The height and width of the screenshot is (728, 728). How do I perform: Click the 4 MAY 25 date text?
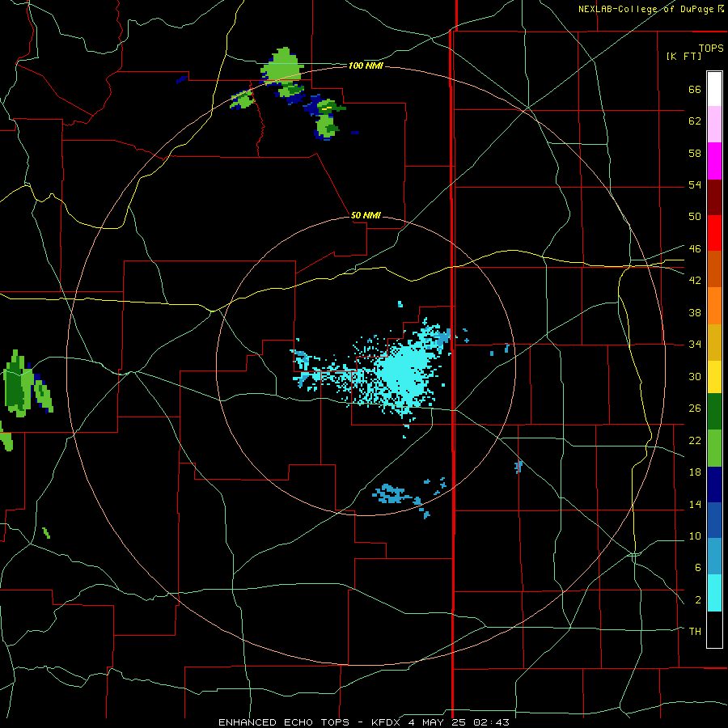click(438, 722)
